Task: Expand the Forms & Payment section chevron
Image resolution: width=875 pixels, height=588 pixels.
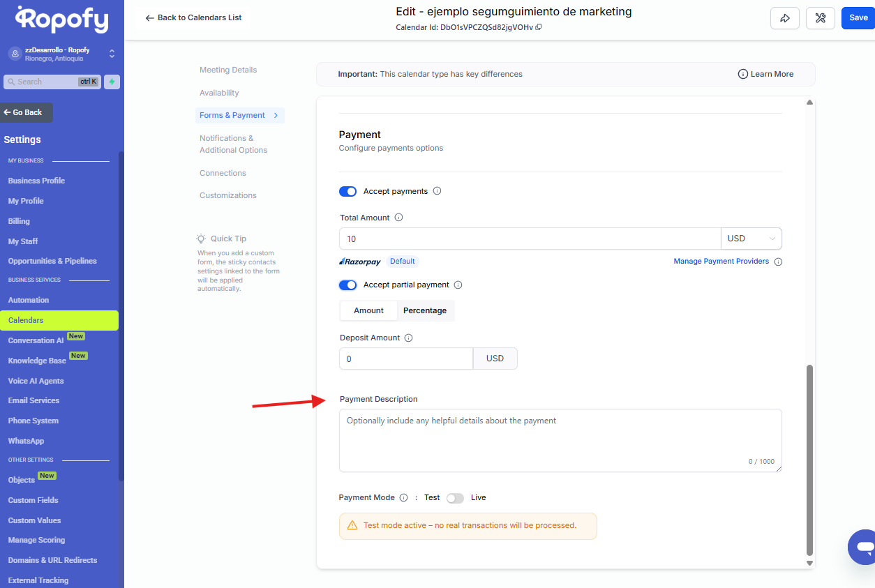Action: click(x=276, y=115)
